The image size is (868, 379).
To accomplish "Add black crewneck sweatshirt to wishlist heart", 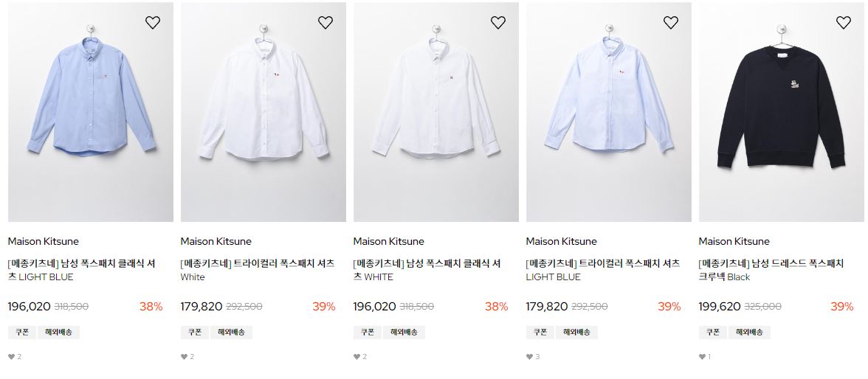I will pyautogui.click(x=844, y=22).
